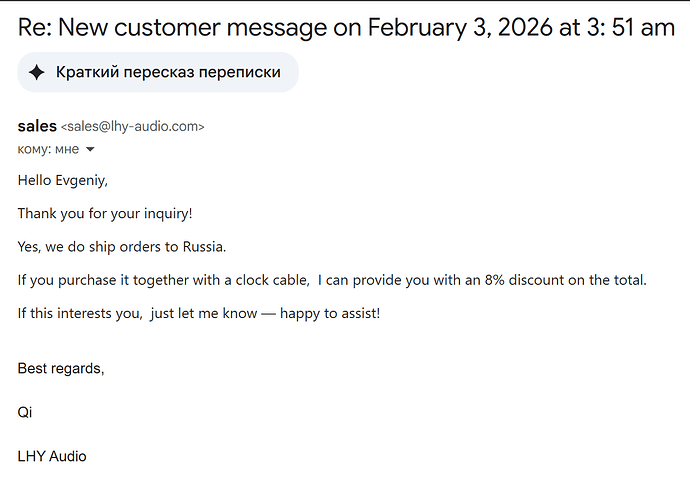Click the sales@lhy-audio.com sender address
690x497 pixels.
(x=133, y=128)
